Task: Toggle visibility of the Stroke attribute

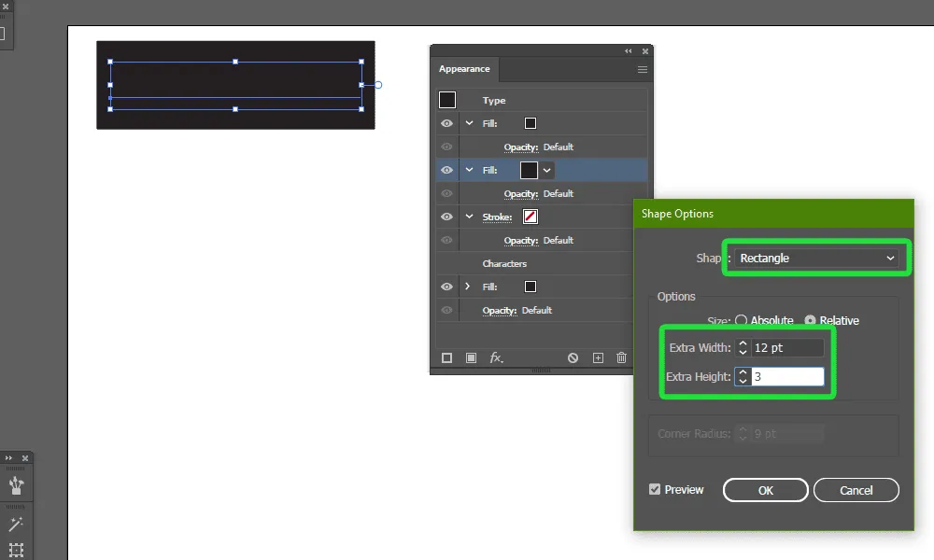Action: click(x=446, y=217)
